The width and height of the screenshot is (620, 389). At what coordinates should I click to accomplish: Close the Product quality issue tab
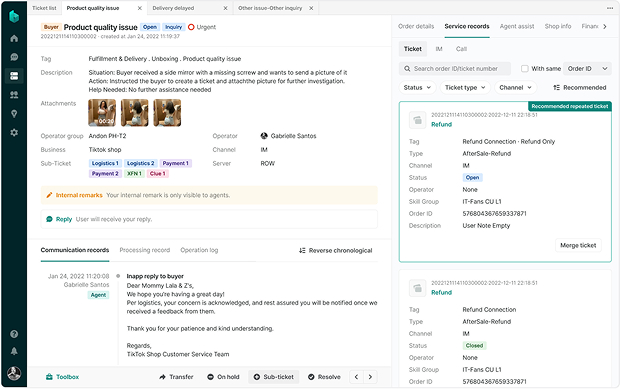pos(140,8)
